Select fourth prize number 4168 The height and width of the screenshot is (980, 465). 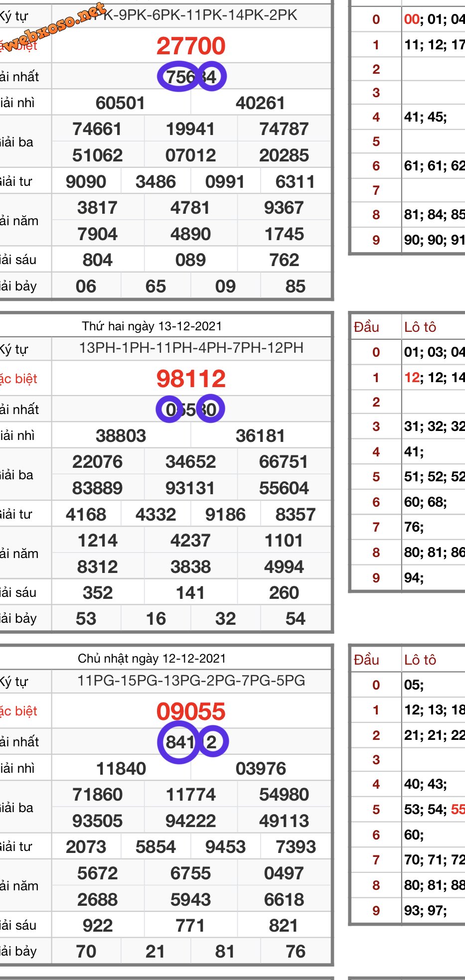pyautogui.click(x=86, y=515)
